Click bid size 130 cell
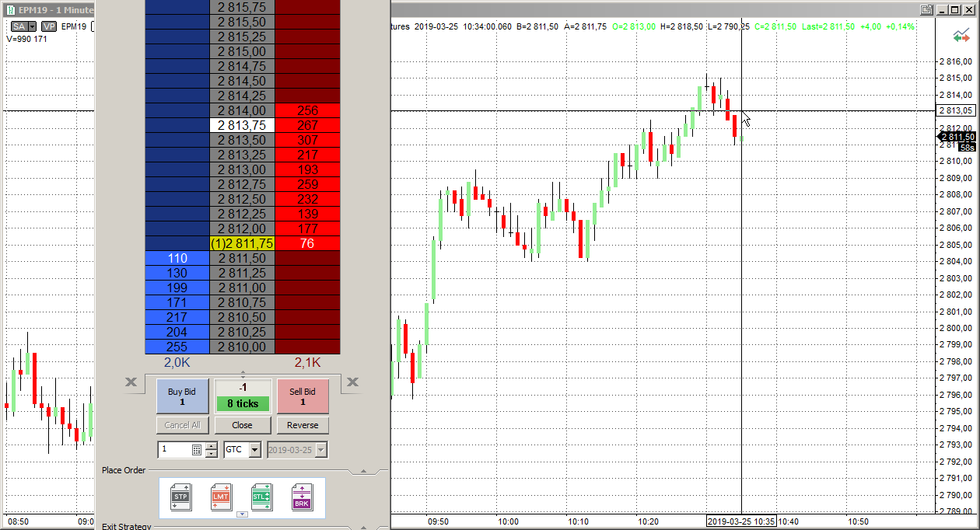The height and width of the screenshot is (530, 980). [x=177, y=273]
